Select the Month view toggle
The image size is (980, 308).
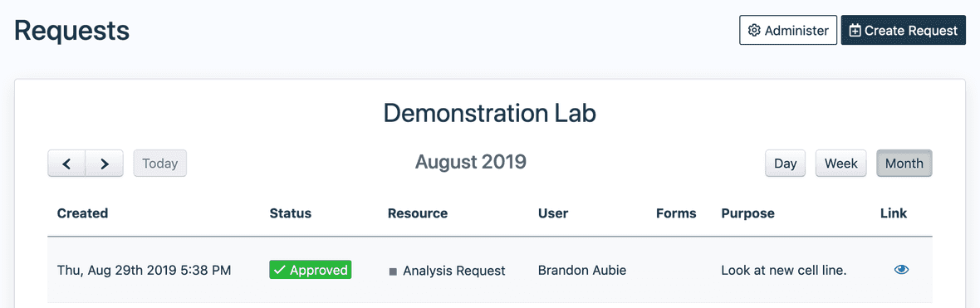pyautogui.click(x=904, y=164)
